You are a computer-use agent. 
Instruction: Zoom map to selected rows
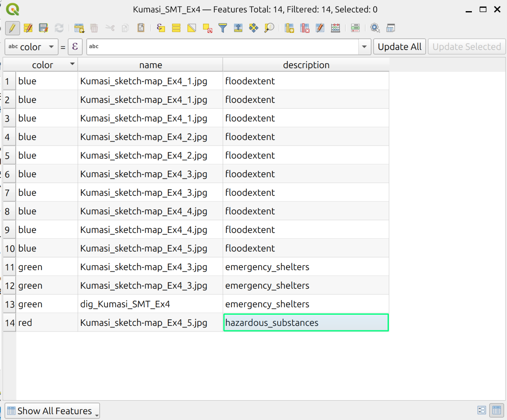(x=269, y=28)
